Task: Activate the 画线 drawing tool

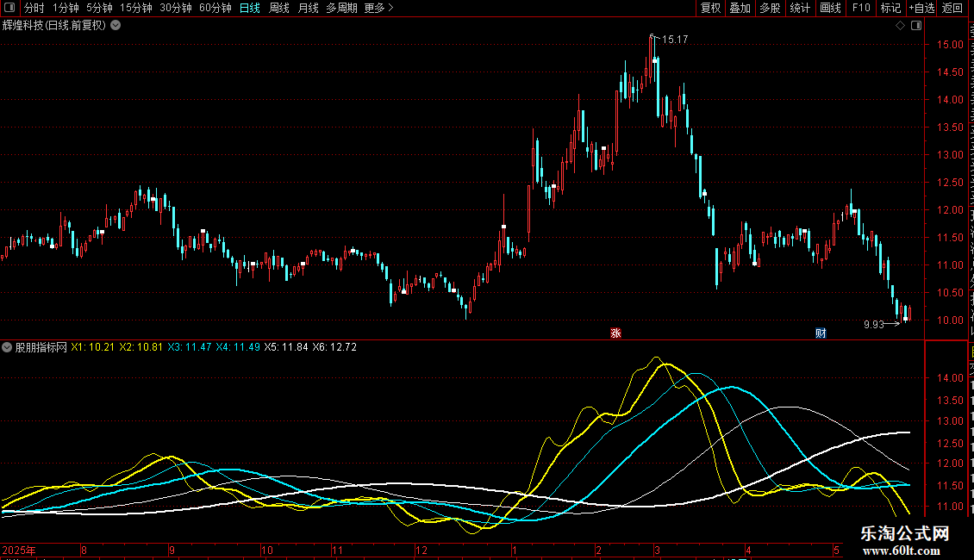Action: click(831, 8)
